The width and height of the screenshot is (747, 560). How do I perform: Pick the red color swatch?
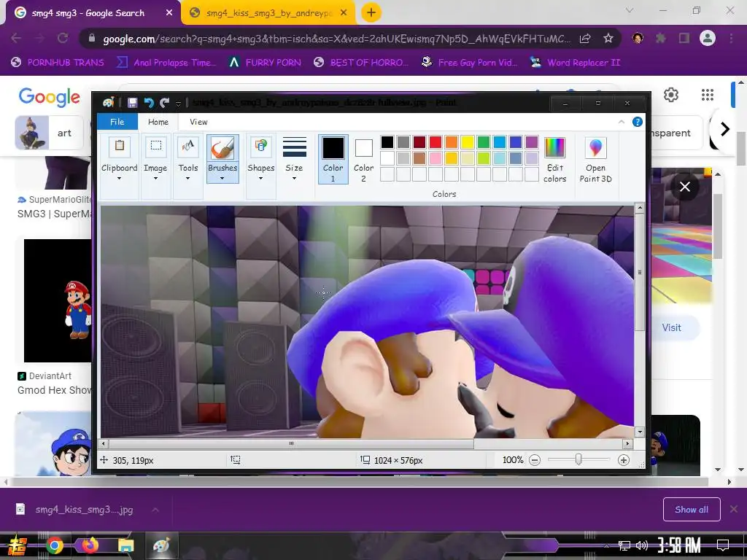(x=436, y=142)
